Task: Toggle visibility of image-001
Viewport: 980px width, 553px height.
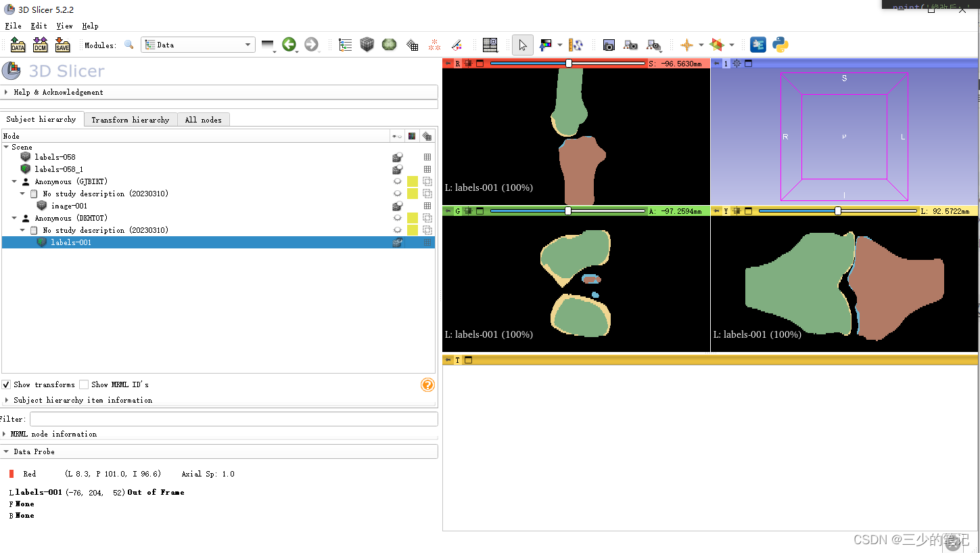Action: pos(398,206)
